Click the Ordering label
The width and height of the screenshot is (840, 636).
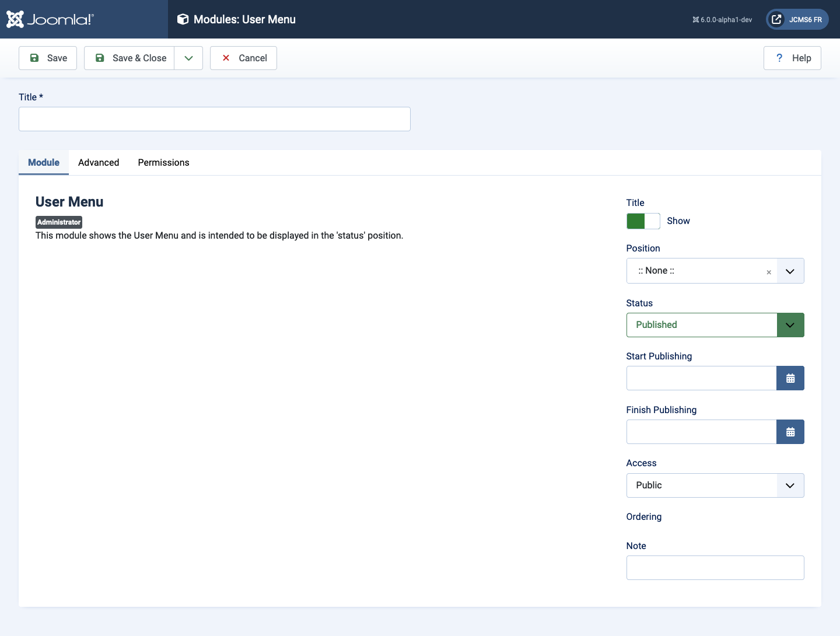coord(644,517)
